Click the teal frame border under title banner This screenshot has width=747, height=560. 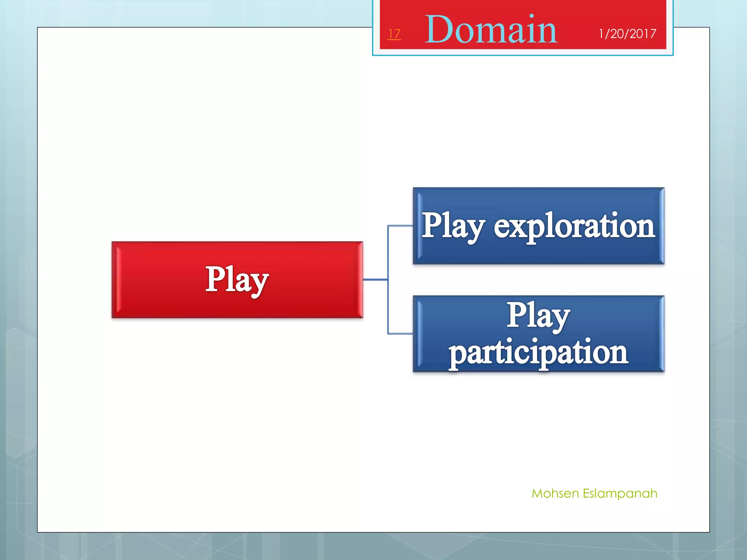[x=522, y=55]
